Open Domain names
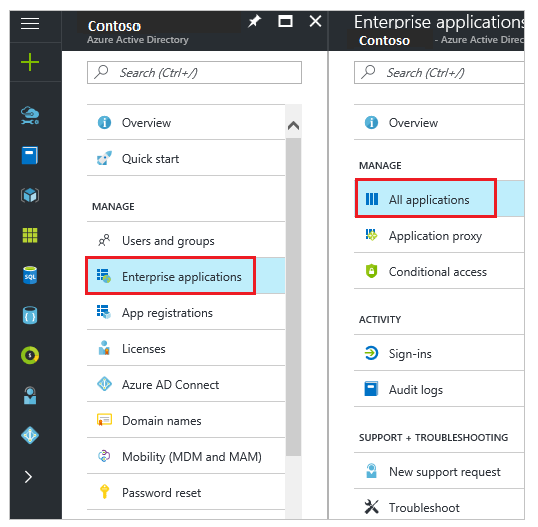 [x=186, y=421]
